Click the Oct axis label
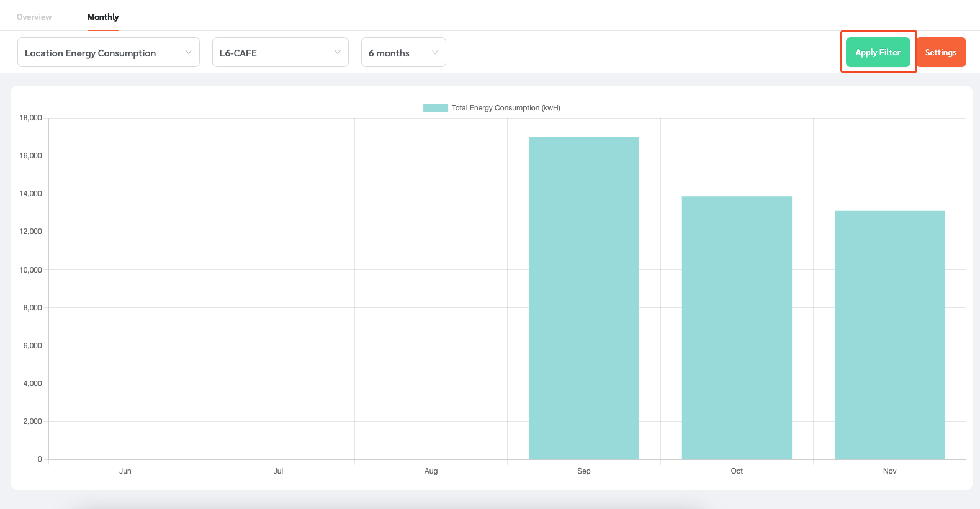This screenshot has width=980, height=509. 737,471
